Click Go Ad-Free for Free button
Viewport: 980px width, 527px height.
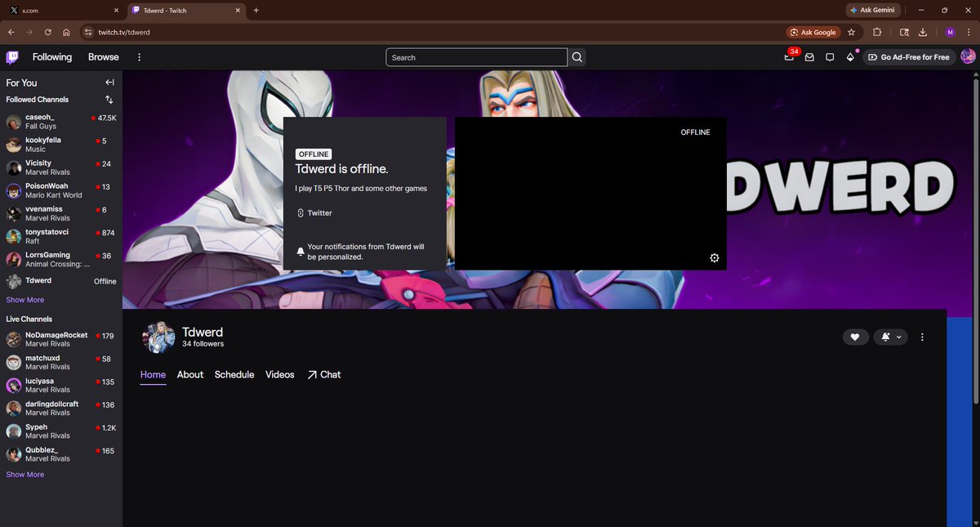click(908, 57)
